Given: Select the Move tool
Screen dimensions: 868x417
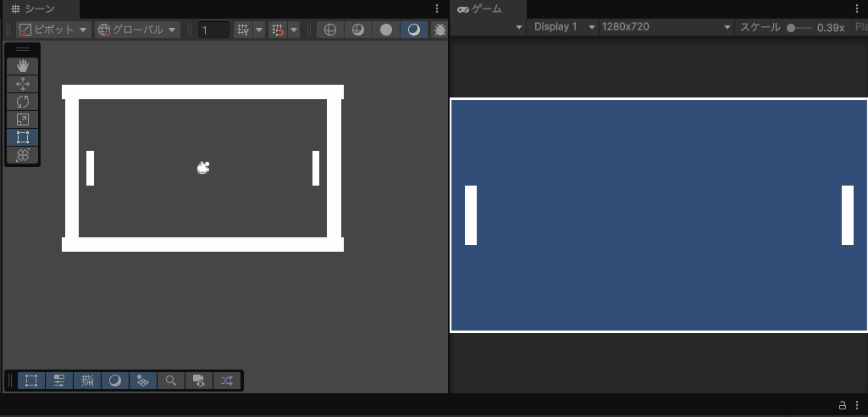Looking at the screenshot, I should pos(23,84).
